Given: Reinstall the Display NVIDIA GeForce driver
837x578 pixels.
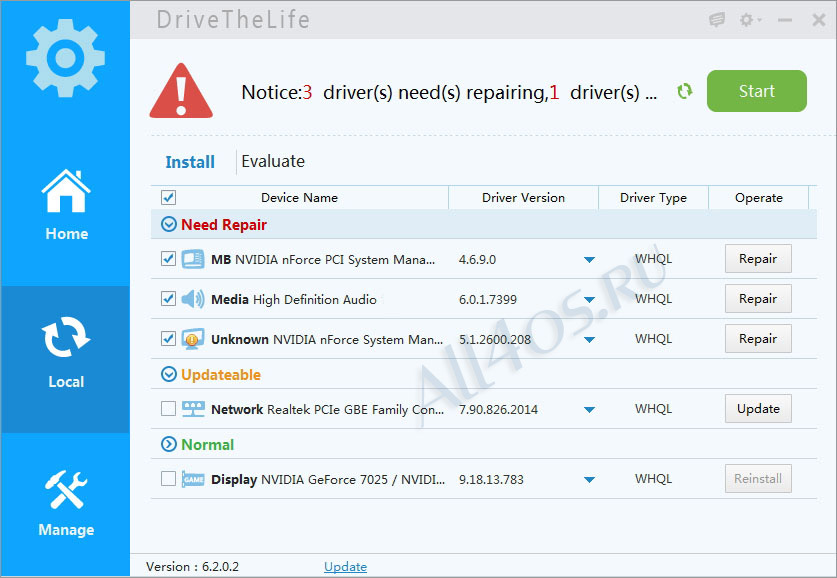Looking at the screenshot, I should click(758, 479).
